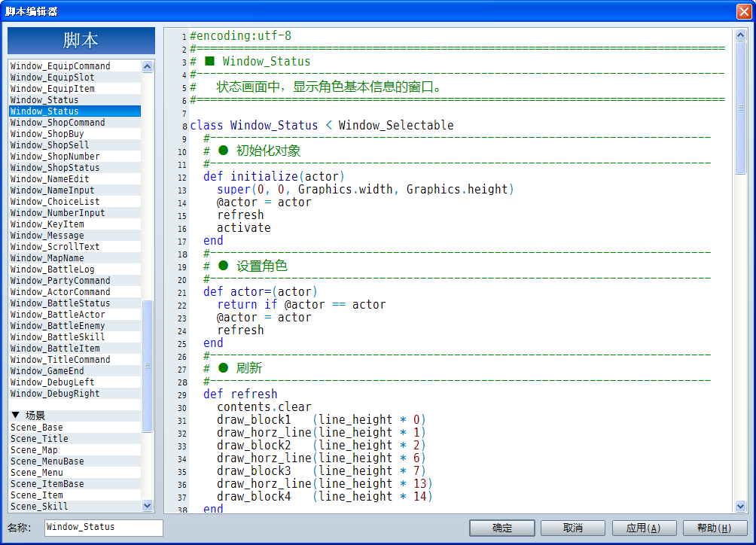Image resolution: width=756 pixels, height=545 pixels.
Task: Open the Window_EquipItem script
Action: 75,89
